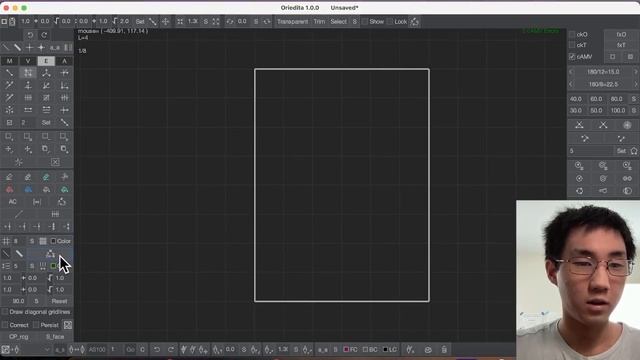Choose the rabbit-ear crease tool in first row

pyautogui.click(x=64, y=73)
